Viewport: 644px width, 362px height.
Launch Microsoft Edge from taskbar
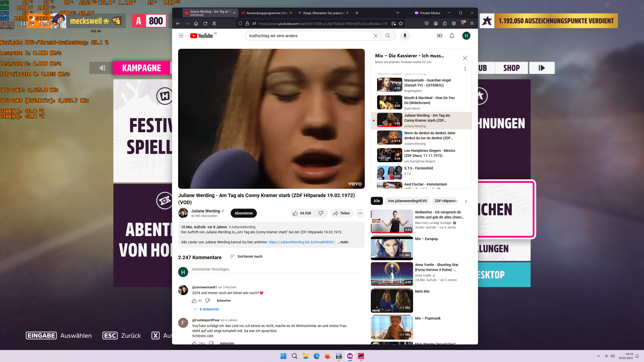[x=316, y=356]
